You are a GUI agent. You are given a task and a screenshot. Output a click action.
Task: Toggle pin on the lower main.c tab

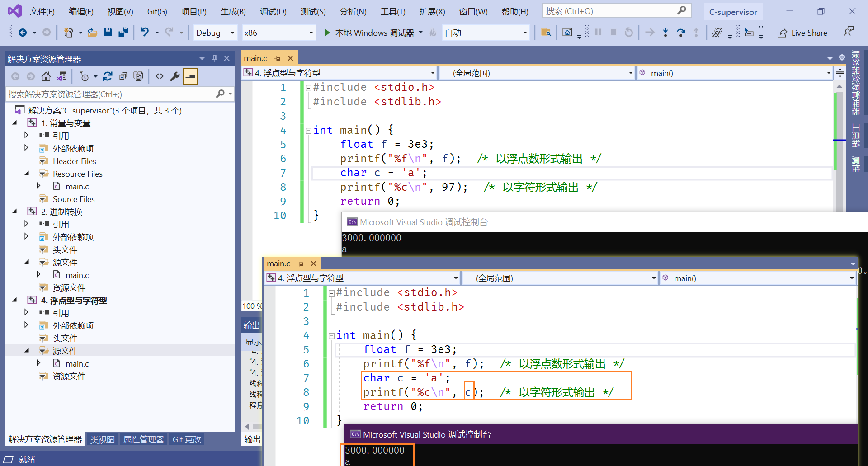pyautogui.click(x=300, y=264)
